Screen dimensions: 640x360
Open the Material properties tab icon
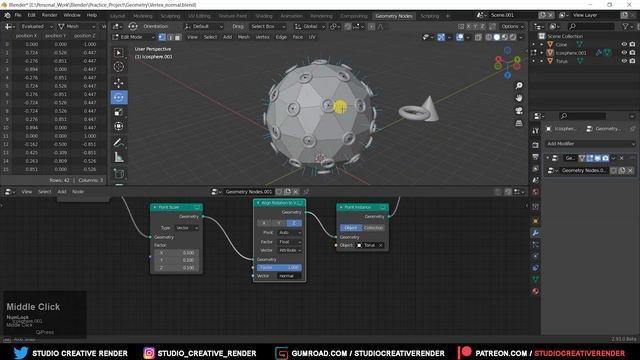(536, 291)
